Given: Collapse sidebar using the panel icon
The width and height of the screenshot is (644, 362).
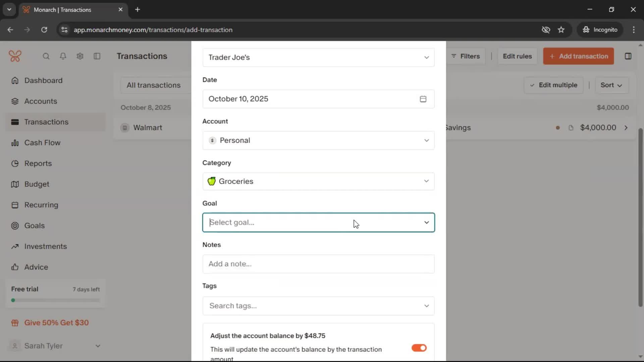Looking at the screenshot, I should pyautogui.click(x=97, y=56).
